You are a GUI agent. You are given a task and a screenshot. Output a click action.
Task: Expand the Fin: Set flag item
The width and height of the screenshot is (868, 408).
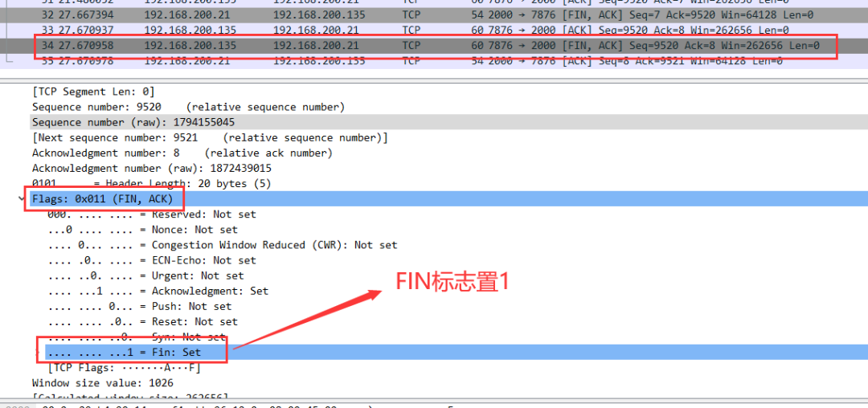coord(38,352)
